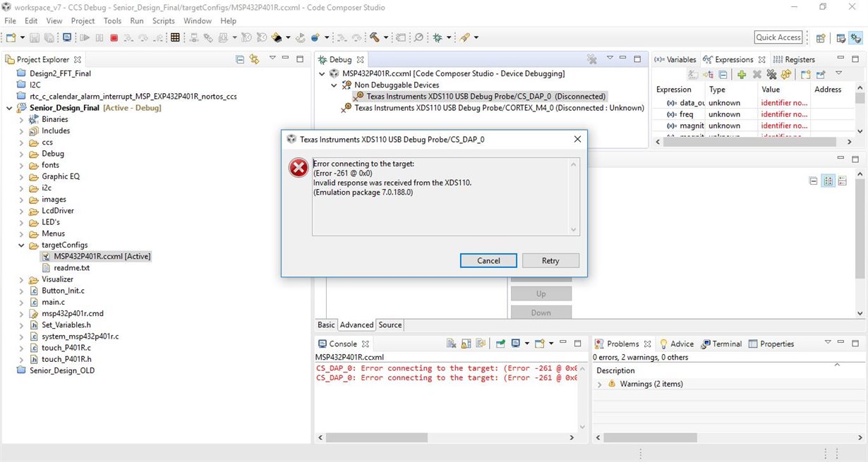The height and width of the screenshot is (462, 868).
Task: Click the red Terminate button in main toolbar
Action: [x=114, y=37]
